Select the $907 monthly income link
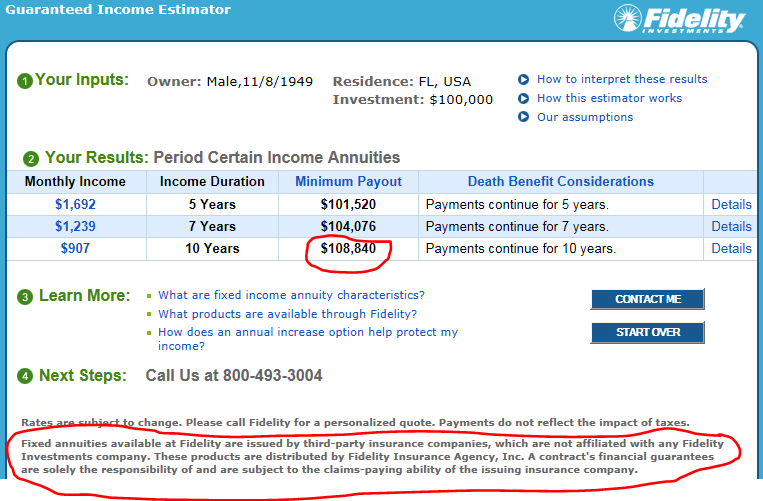763x501 pixels. coord(75,248)
